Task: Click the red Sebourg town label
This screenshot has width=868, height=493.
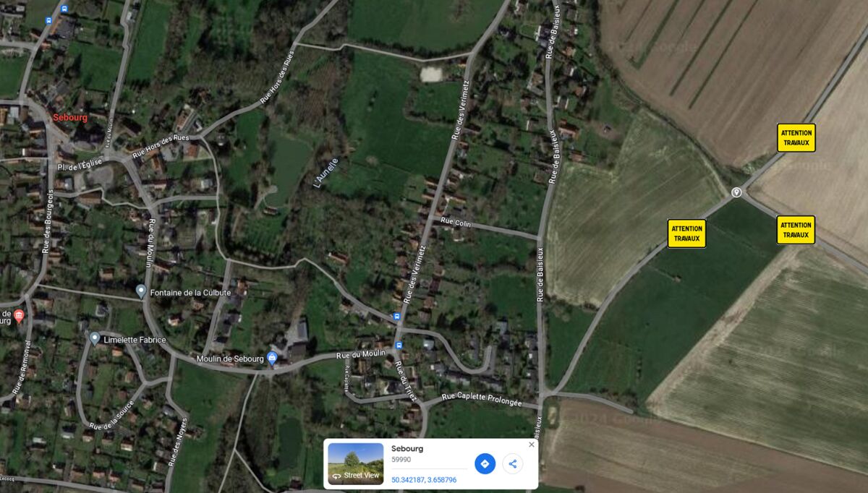Action: pyautogui.click(x=70, y=117)
